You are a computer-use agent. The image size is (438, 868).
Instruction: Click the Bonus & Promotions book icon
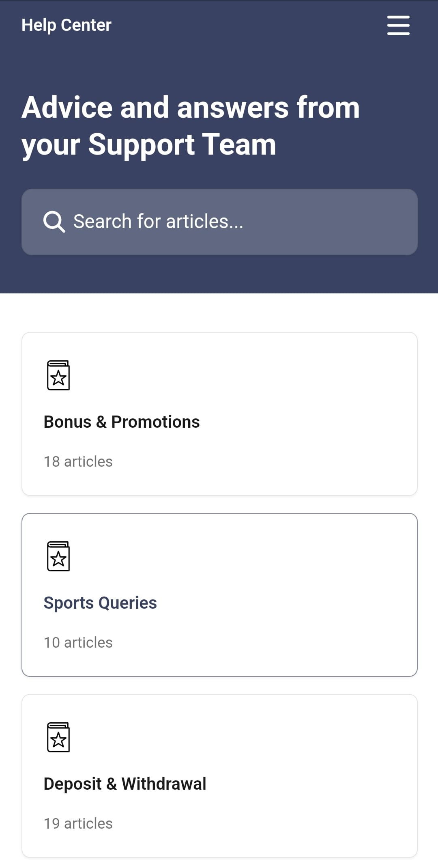58,375
